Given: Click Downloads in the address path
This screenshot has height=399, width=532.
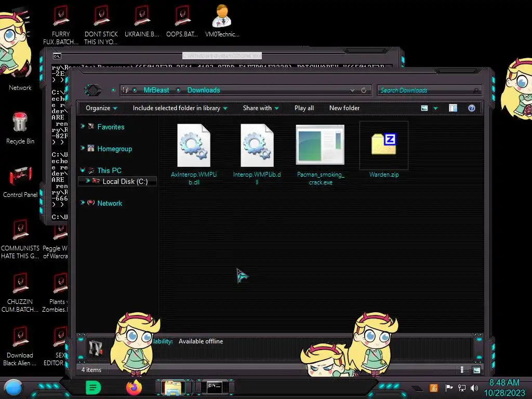Looking at the screenshot, I should 204,90.
